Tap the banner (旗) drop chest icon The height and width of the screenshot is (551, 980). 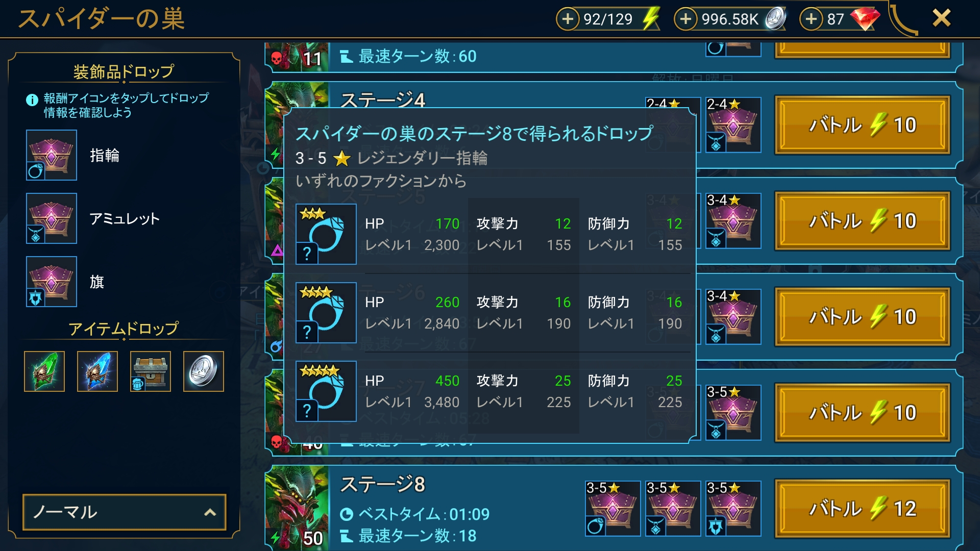click(52, 282)
